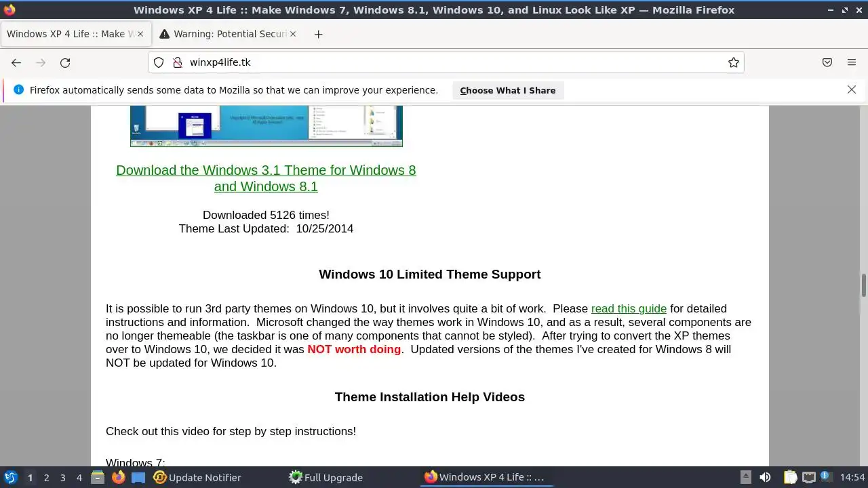Switch to workspace 1

(x=30, y=478)
